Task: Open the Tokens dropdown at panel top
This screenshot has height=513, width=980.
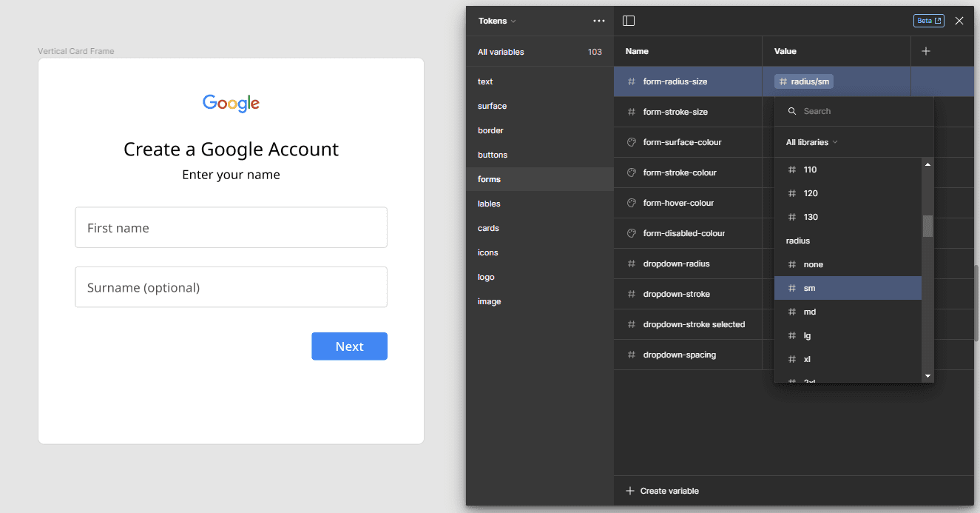Action: (x=496, y=21)
